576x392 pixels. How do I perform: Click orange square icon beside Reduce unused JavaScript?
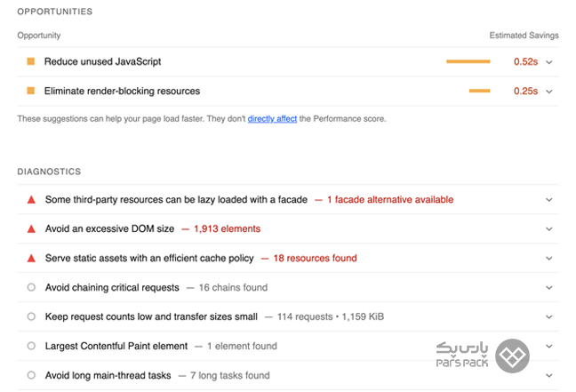click(31, 61)
